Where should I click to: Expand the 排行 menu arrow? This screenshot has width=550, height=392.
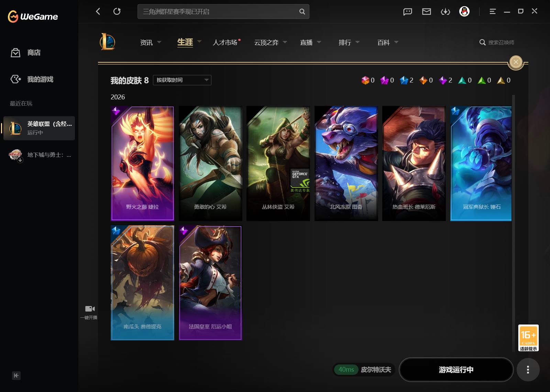tap(357, 42)
